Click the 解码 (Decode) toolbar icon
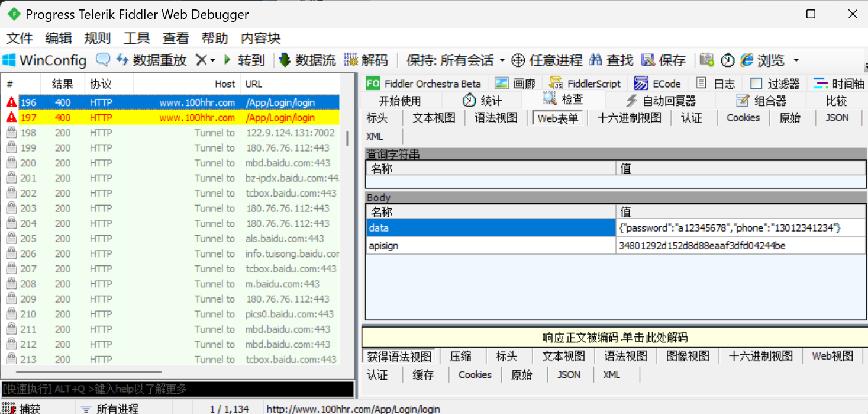The width and height of the screenshot is (868, 414). 351,60
